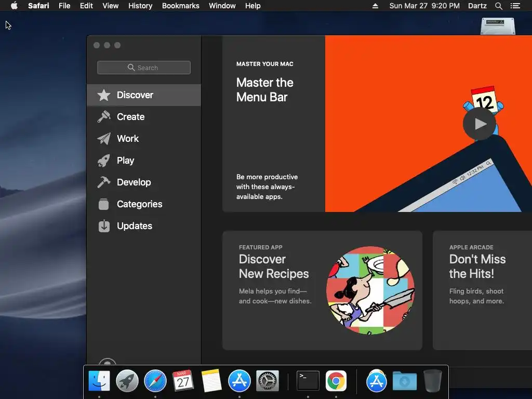Viewport: 532px width, 399px height.
Task: Click the Updates download arrow icon
Action: coord(104,226)
